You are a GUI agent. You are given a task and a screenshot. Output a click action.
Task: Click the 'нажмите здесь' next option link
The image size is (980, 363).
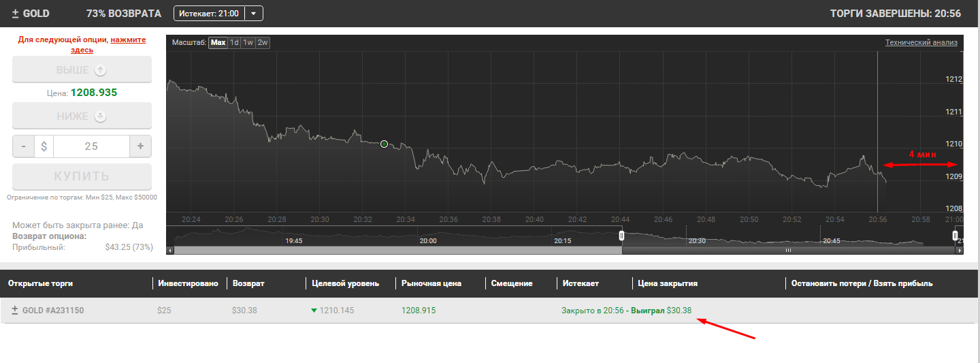click(x=128, y=40)
